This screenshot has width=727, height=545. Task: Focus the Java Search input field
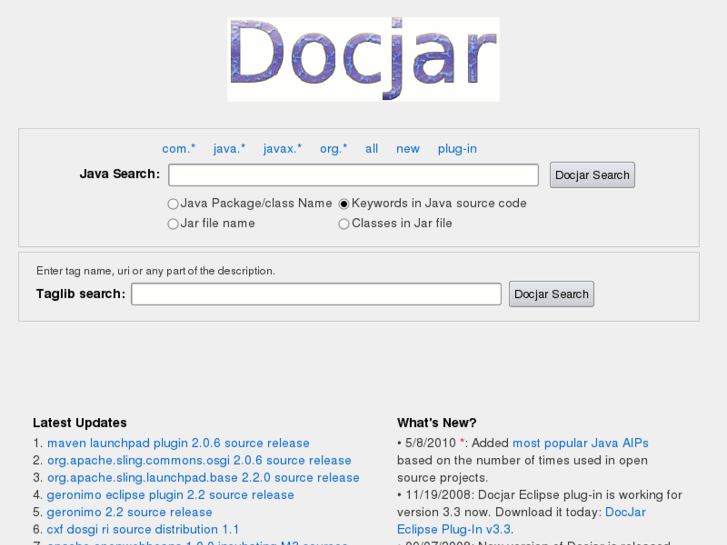click(x=353, y=175)
